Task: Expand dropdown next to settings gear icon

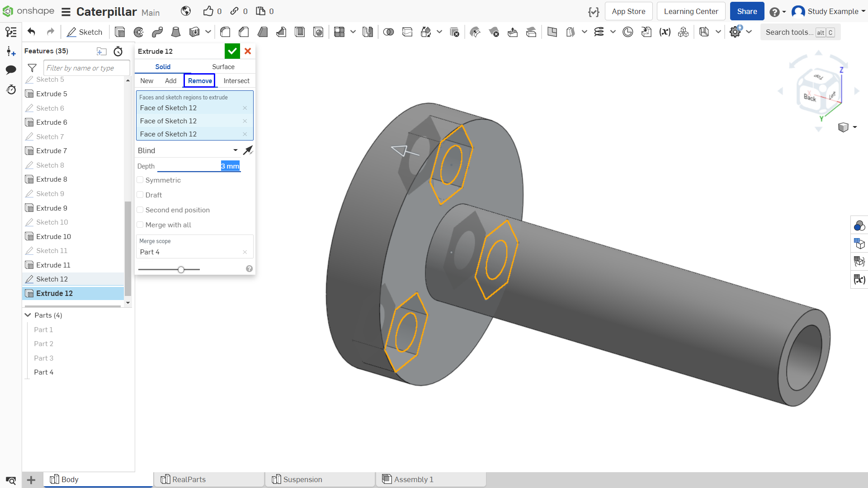Action: 749,32
